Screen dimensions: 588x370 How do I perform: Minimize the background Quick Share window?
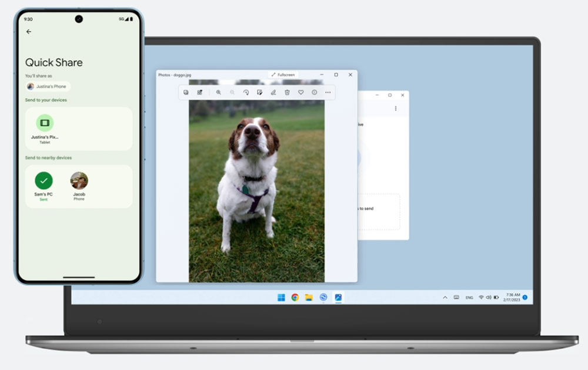pos(377,95)
